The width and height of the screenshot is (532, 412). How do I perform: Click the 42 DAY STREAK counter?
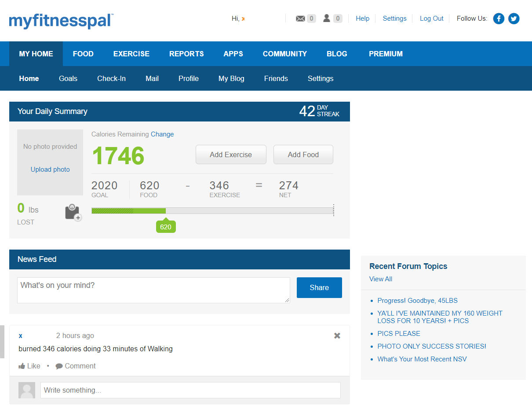(x=320, y=111)
